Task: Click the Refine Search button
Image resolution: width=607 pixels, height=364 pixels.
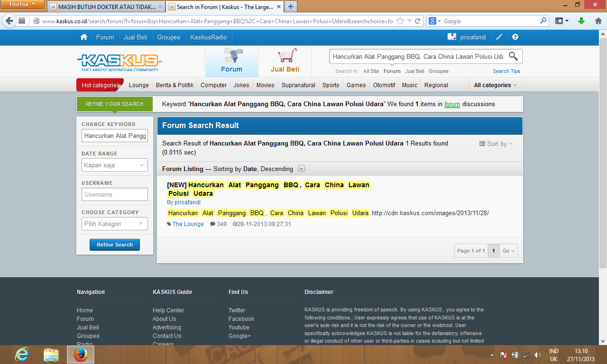Action: pyautogui.click(x=115, y=245)
